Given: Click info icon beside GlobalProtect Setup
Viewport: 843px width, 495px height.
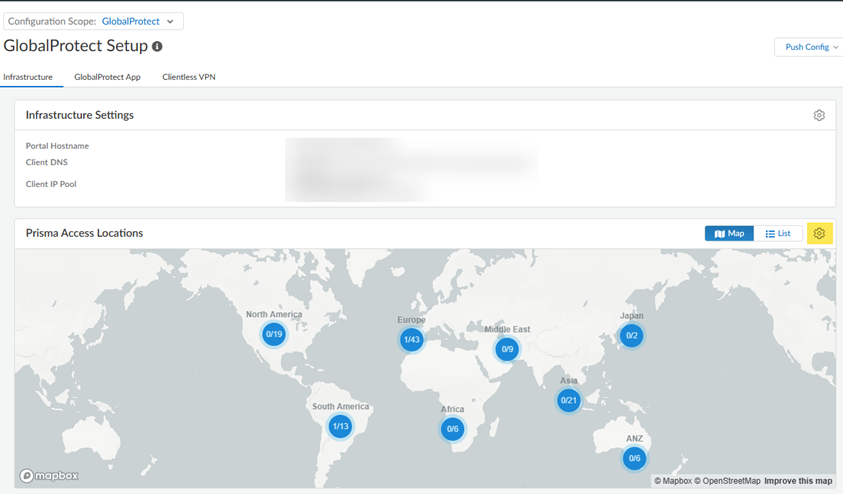Looking at the screenshot, I should coord(157,47).
